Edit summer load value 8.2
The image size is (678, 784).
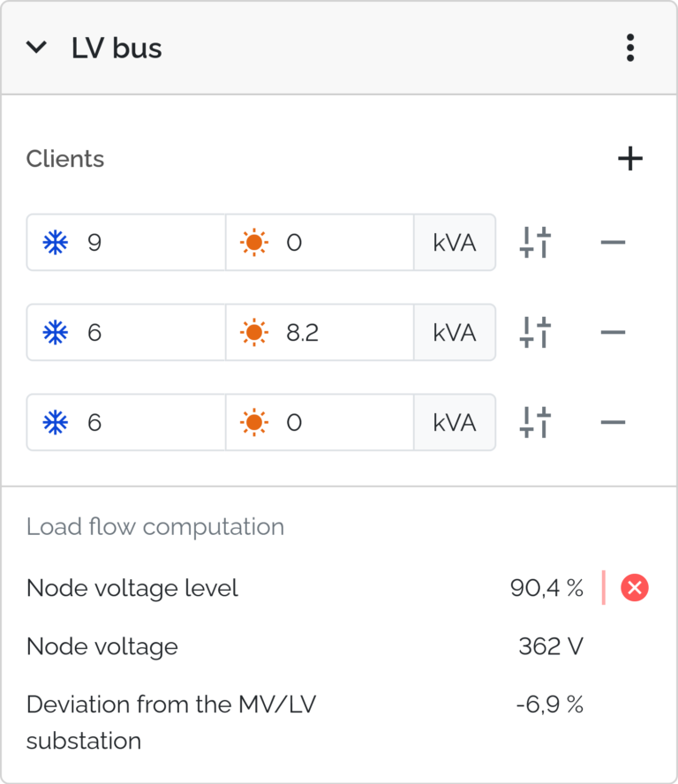pos(320,333)
